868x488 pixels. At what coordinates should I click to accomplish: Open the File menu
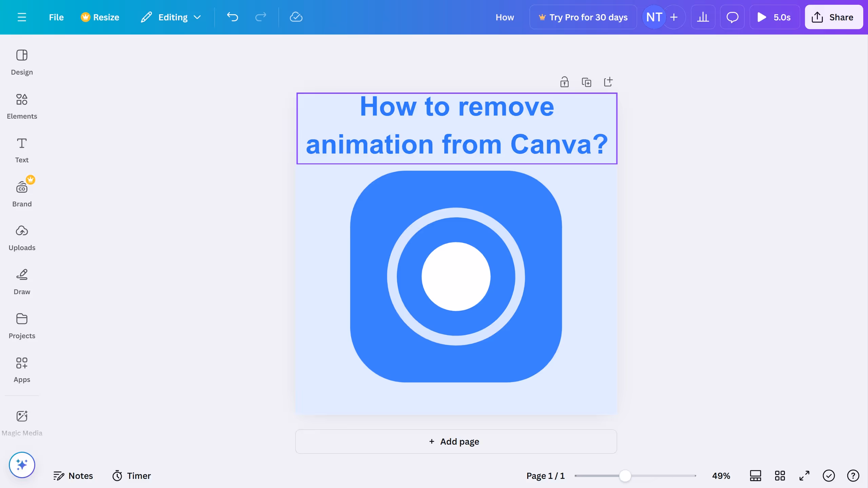[56, 17]
